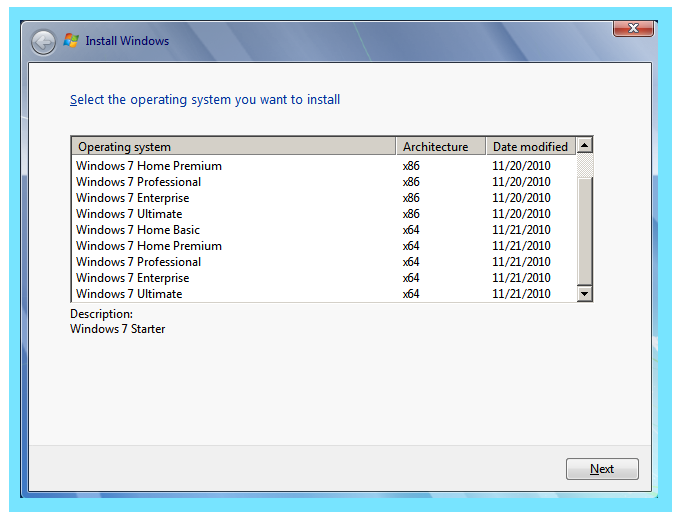Viewport: 681px width, 520px height.
Task: Select Windows 7 Professional x64 row
Action: pyautogui.click(x=324, y=262)
